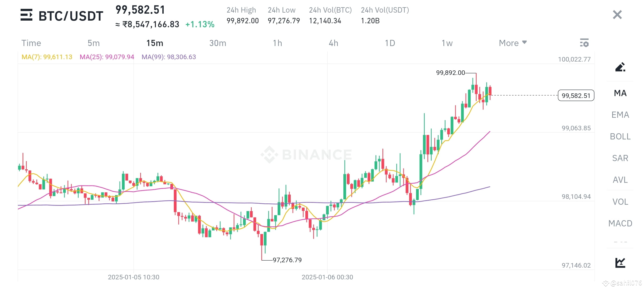
Task: Click the 99,892.00 high marker on chart
Action: pyautogui.click(x=450, y=73)
